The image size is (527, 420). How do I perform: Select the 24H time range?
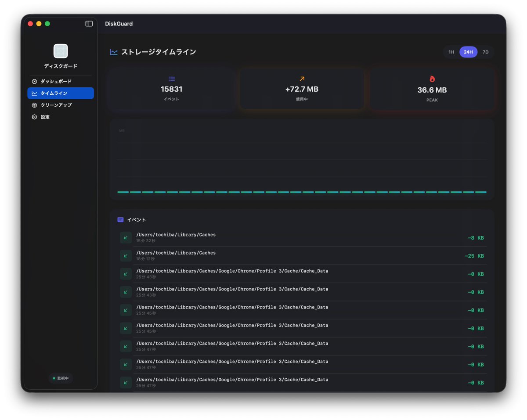468,52
